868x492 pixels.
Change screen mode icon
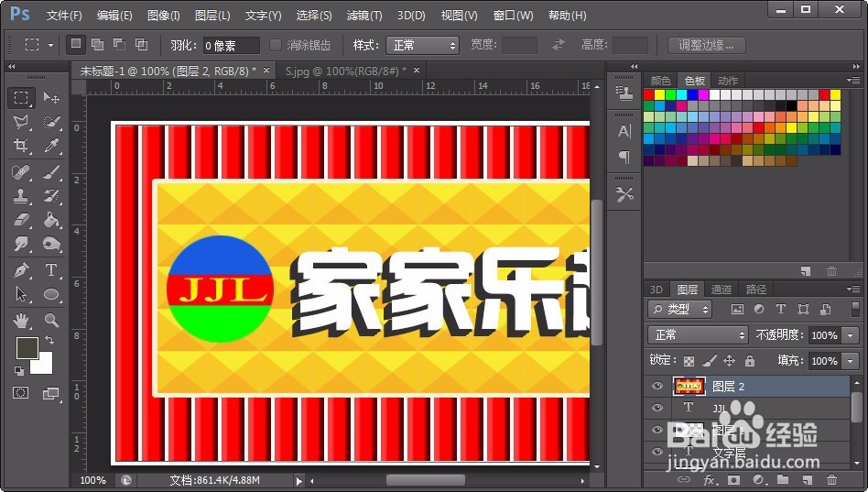point(50,393)
